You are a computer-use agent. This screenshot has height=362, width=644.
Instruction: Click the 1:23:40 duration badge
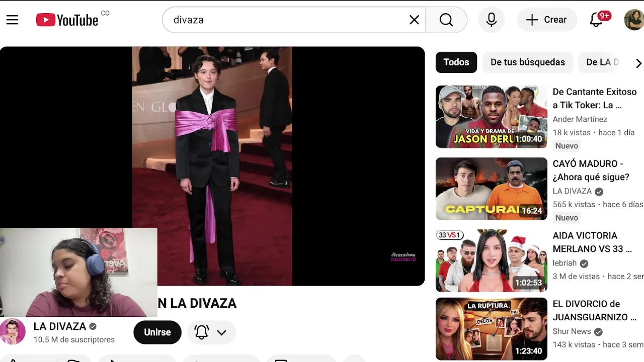tap(528, 351)
